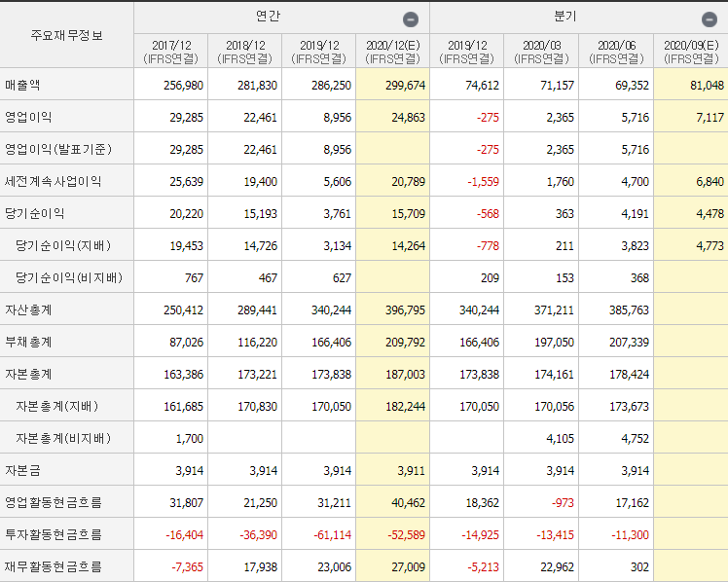Click the 7,117 operating profit estimate
The height and width of the screenshot is (582, 728).
click(x=710, y=118)
